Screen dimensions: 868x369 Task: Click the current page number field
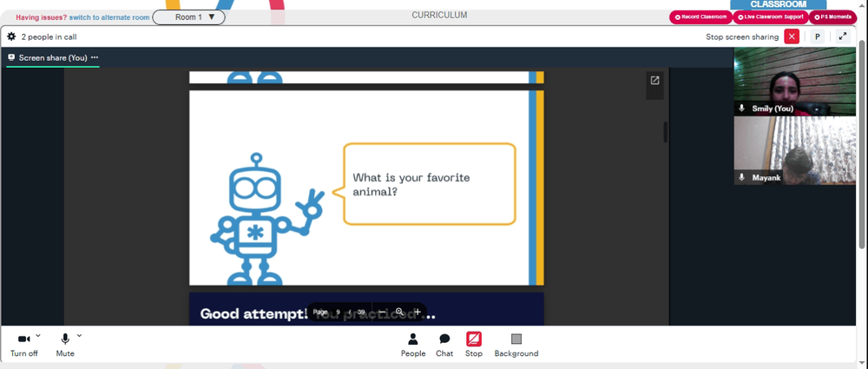pos(339,312)
